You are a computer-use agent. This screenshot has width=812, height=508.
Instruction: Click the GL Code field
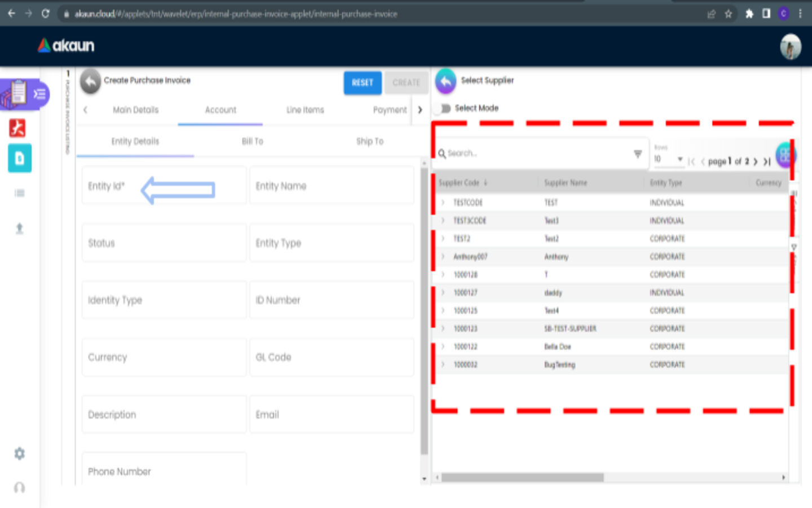click(332, 357)
